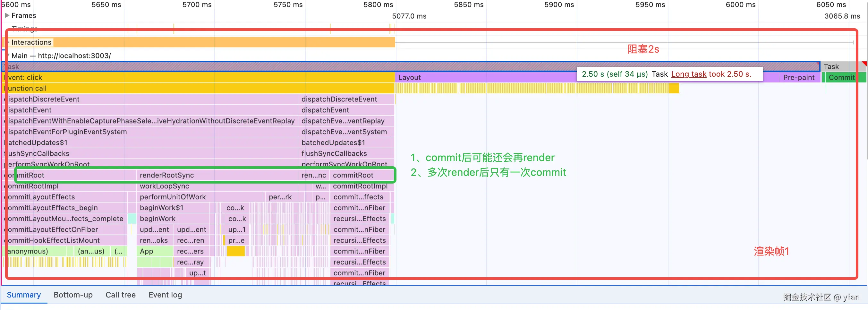Select the Function call entry
Screen dimensions: 868x310
(x=199, y=88)
